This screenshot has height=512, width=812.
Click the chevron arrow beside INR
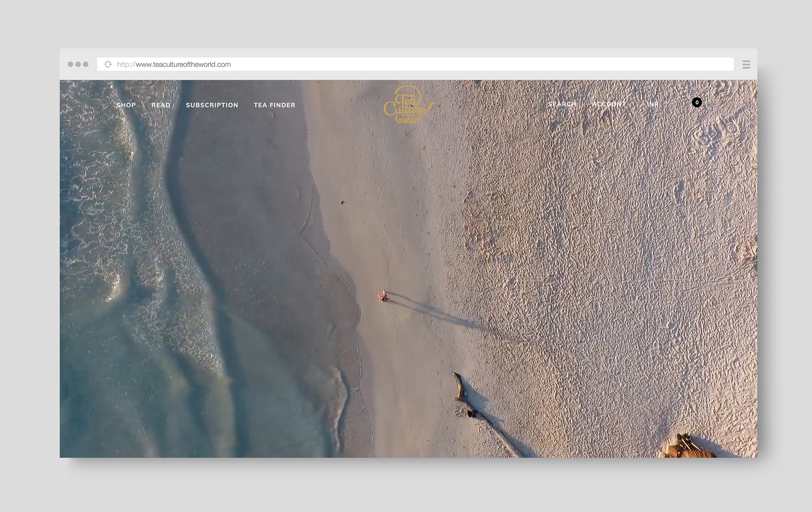[667, 103]
